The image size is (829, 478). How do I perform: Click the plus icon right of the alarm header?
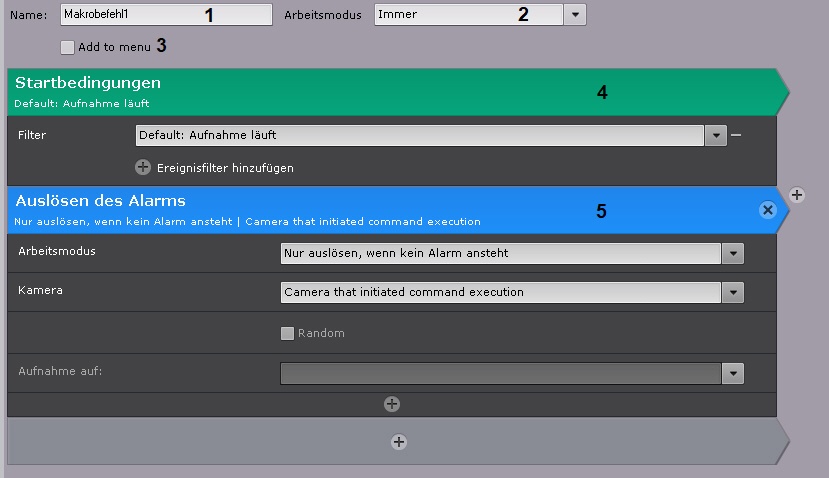pos(796,195)
